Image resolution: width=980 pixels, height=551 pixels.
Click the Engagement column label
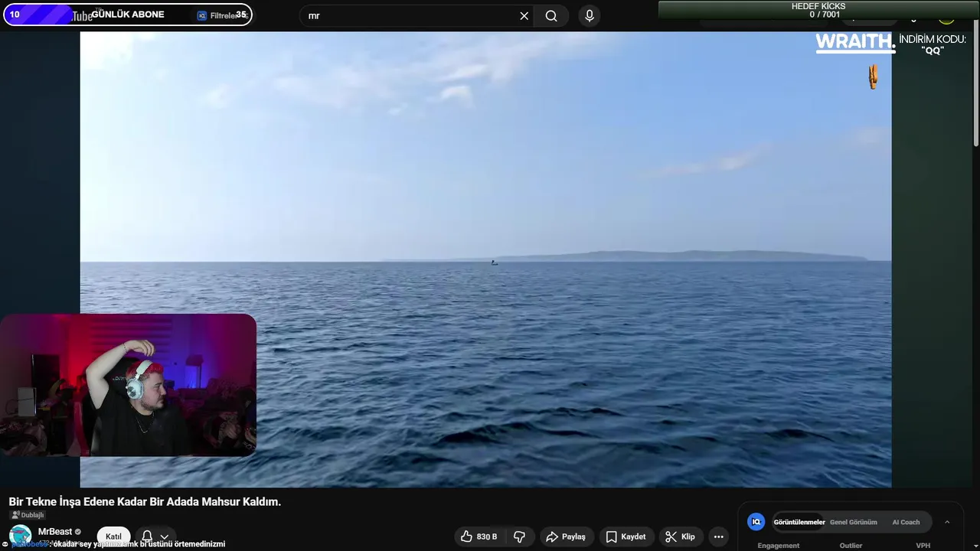[778, 546]
